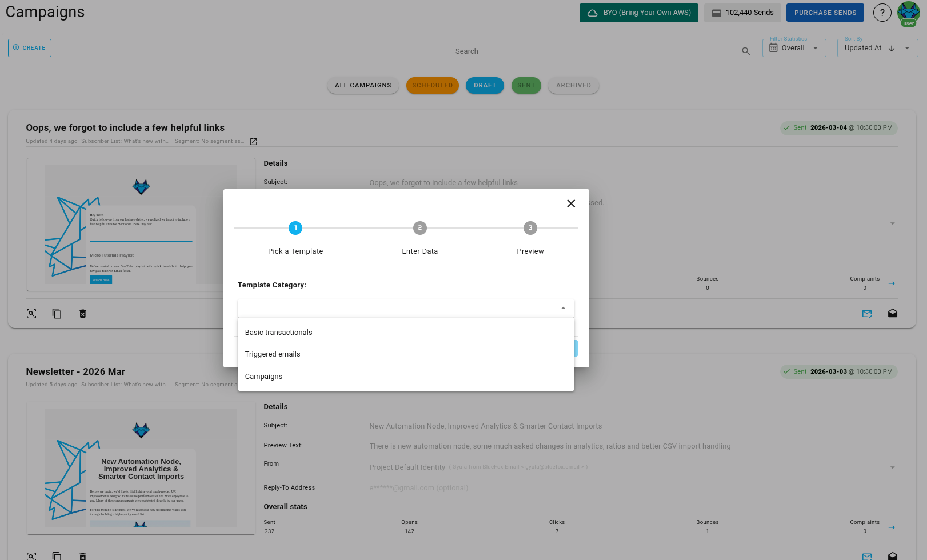Delete the Newsletter campaign via trash icon

pyautogui.click(x=82, y=556)
